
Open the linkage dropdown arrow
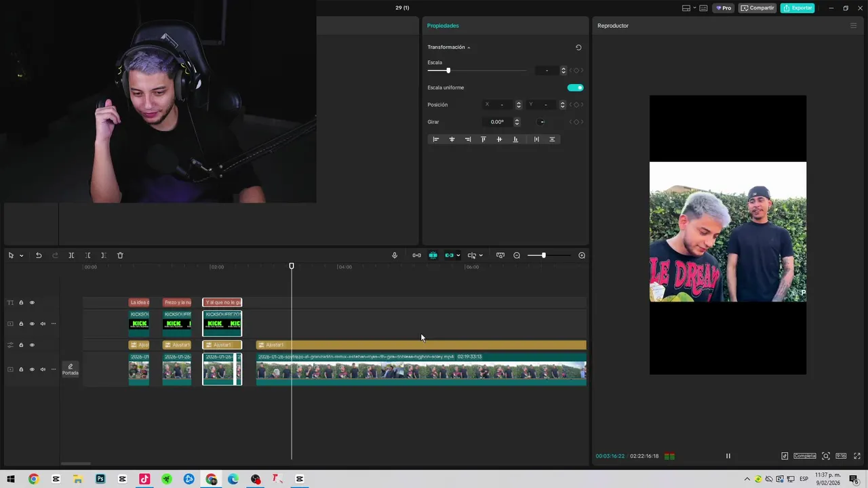tap(458, 256)
